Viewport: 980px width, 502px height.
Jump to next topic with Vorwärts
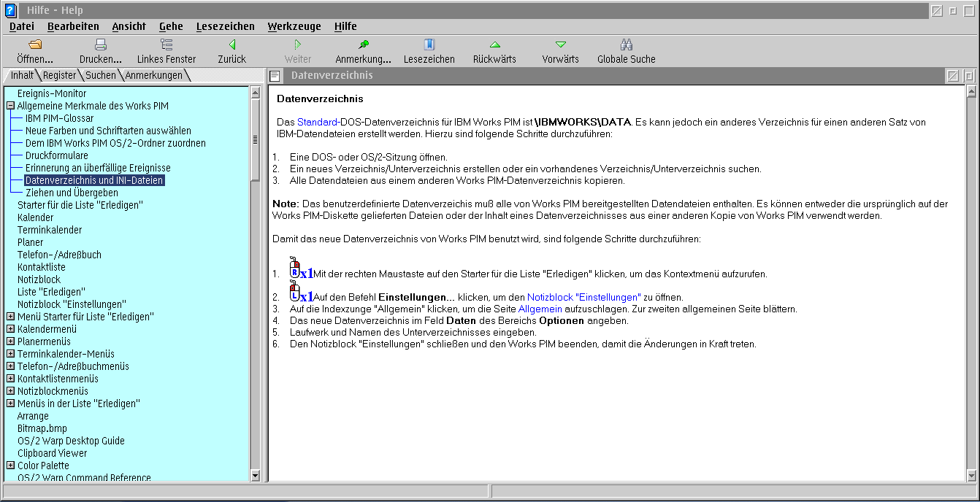coord(561,45)
